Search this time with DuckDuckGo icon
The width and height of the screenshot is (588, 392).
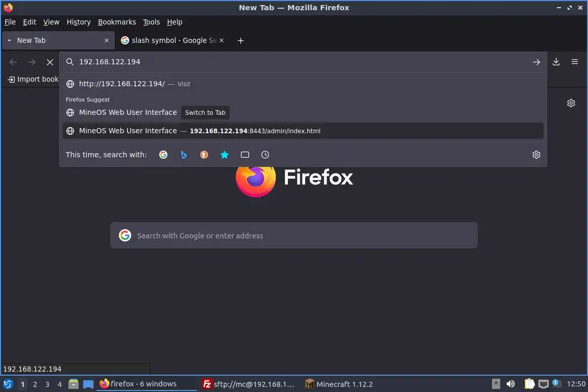pos(204,155)
